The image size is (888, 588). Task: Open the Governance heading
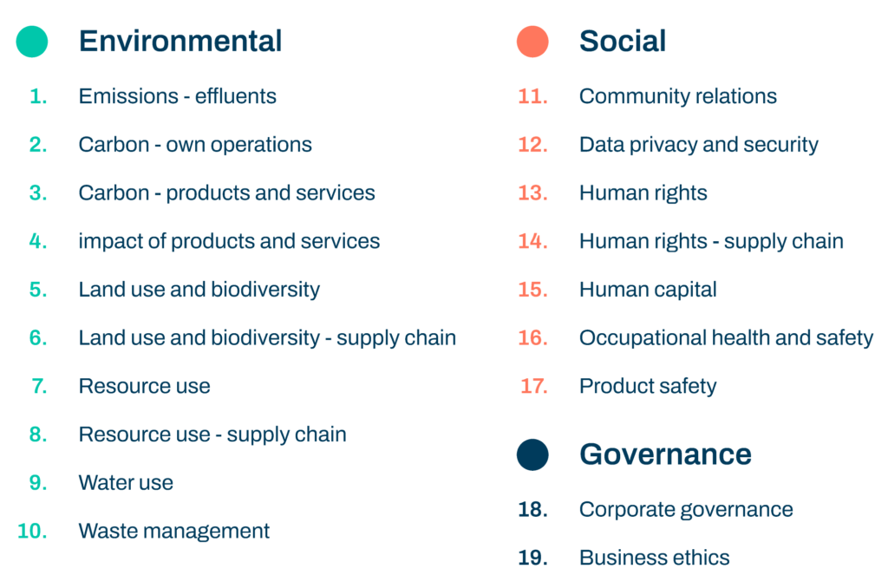665,454
